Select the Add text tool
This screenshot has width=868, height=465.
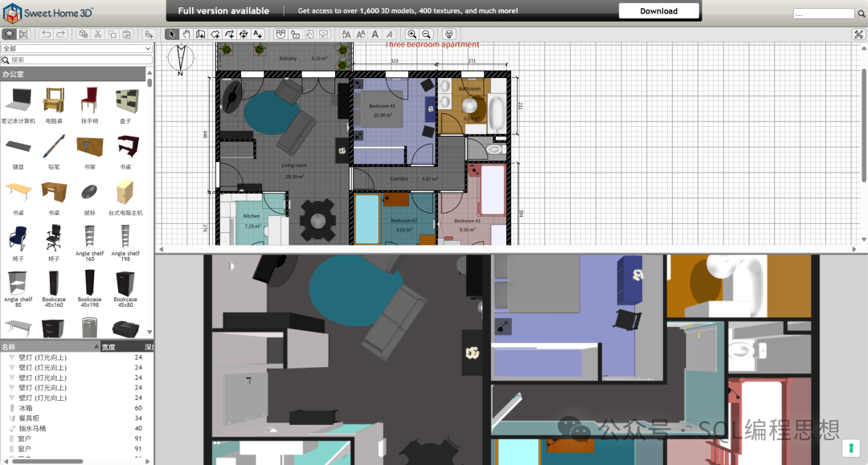(x=258, y=34)
